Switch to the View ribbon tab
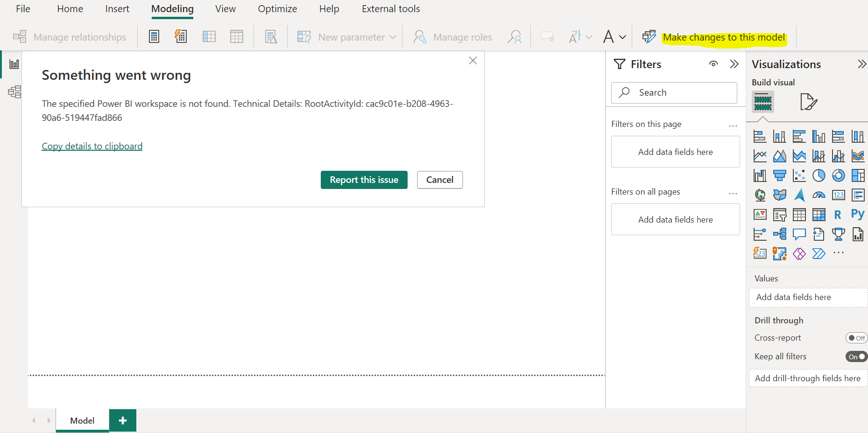This screenshot has width=868, height=433. click(226, 9)
